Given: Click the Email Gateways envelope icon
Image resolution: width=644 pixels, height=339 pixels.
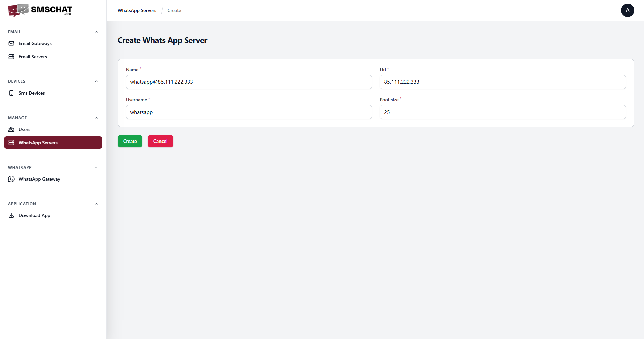Looking at the screenshot, I should [11, 43].
